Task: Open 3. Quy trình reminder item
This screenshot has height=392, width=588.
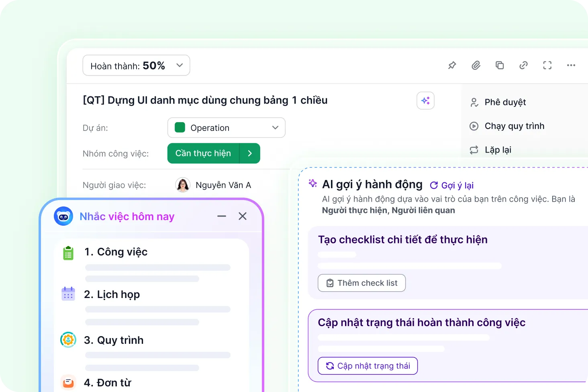Action: 114,340
